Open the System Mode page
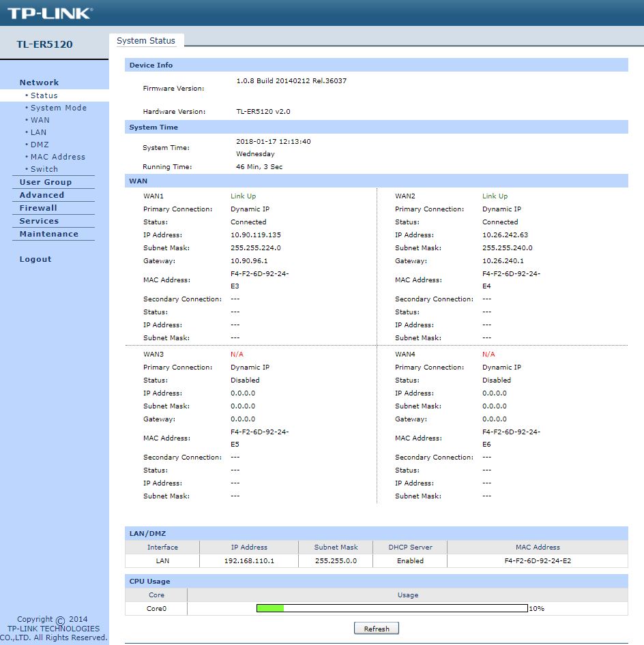The width and height of the screenshot is (644, 645). (x=59, y=108)
